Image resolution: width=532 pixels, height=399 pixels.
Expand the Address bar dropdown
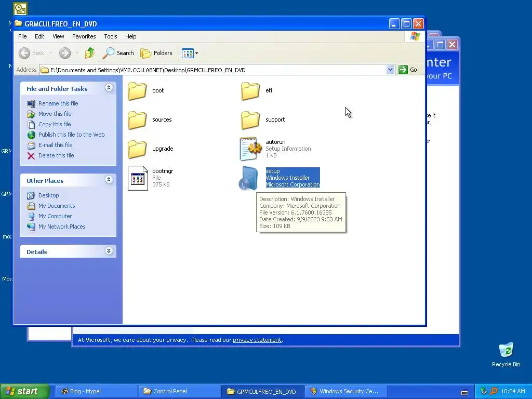[x=390, y=70]
